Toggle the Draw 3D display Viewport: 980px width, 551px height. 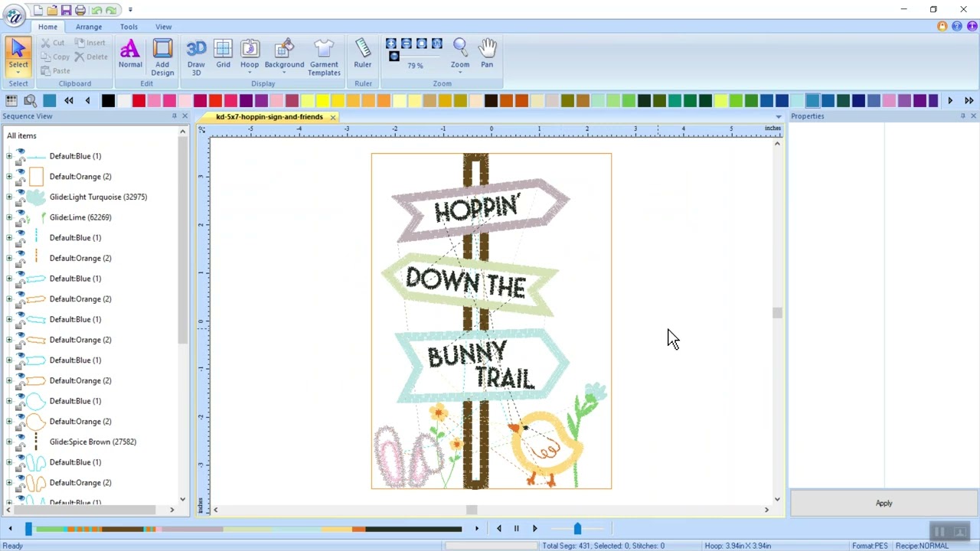196,57
